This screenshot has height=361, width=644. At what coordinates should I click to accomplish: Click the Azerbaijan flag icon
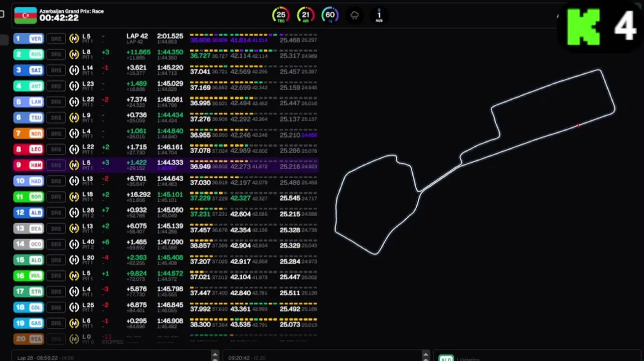coord(25,15)
